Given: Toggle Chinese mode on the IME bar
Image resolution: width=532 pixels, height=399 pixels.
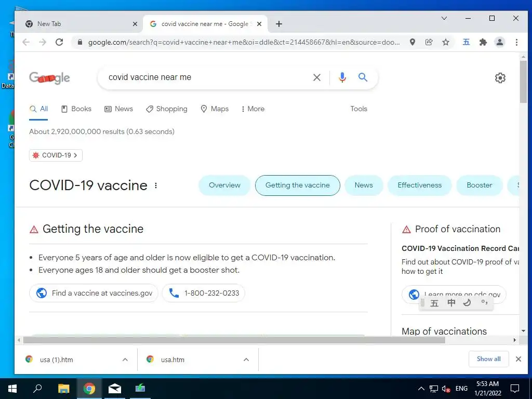Looking at the screenshot, I should [451, 303].
